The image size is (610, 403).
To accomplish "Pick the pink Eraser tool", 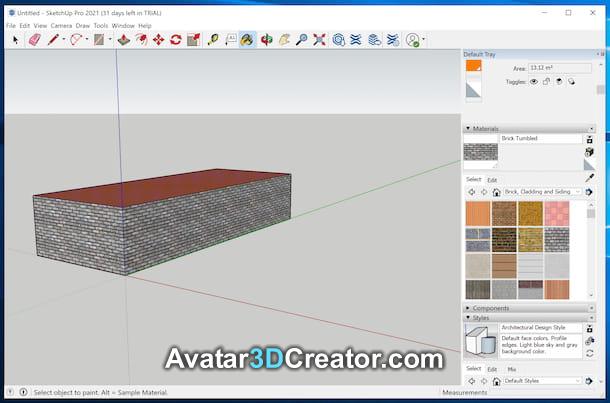I will click(x=35, y=40).
